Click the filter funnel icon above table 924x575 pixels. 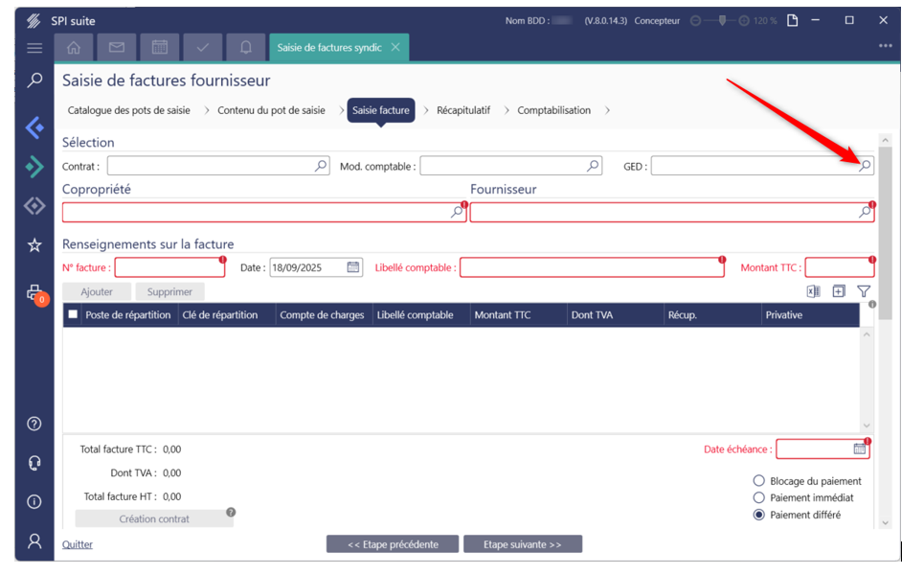pyautogui.click(x=864, y=291)
